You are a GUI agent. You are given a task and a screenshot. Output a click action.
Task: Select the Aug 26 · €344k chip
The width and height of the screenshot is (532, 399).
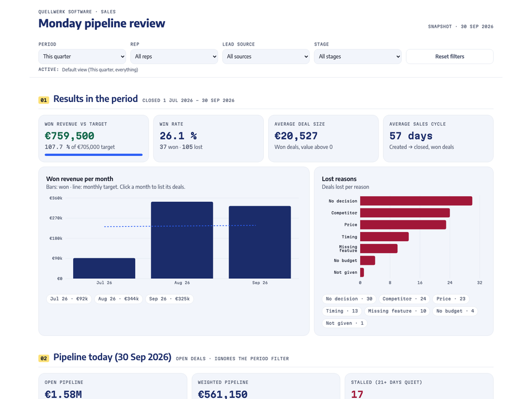click(119, 299)
